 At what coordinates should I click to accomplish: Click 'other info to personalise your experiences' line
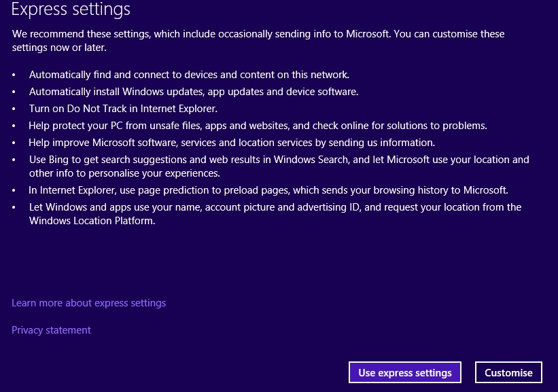(124, 173)
